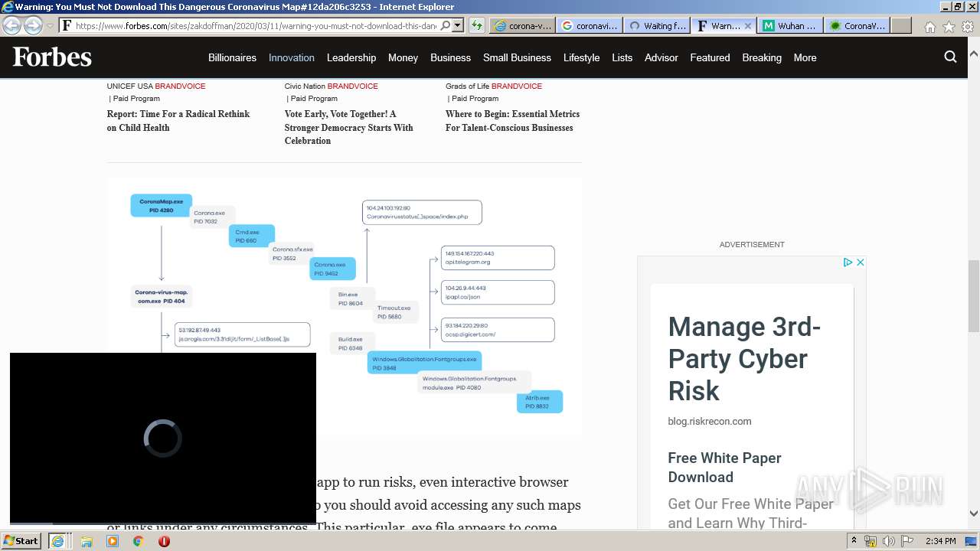Open the IE Home icon
Screen dimensions: 980x551
pyautogui.click(x=929, y=26)
